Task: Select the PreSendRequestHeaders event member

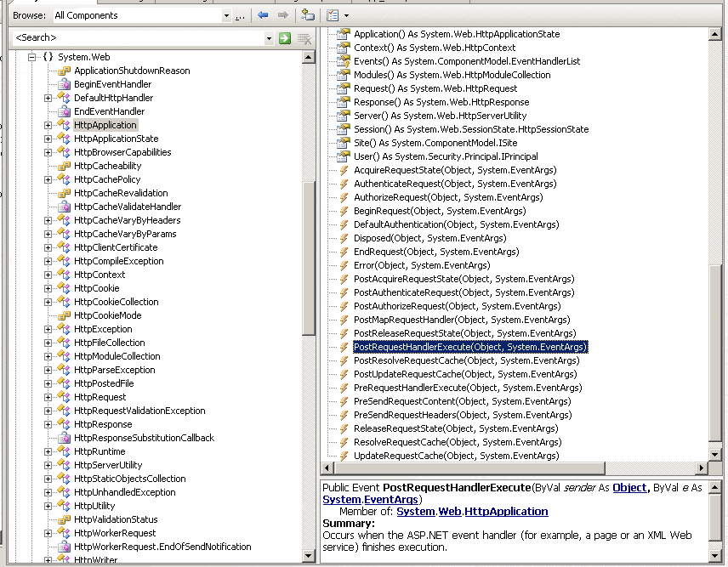Action: tap(463, 416)
